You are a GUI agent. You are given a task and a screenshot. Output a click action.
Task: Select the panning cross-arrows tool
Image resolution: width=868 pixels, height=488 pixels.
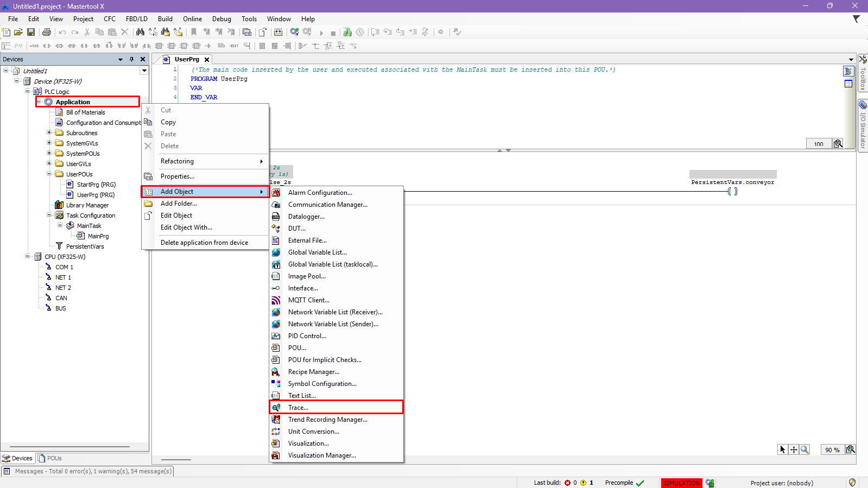tap(794, 449)
